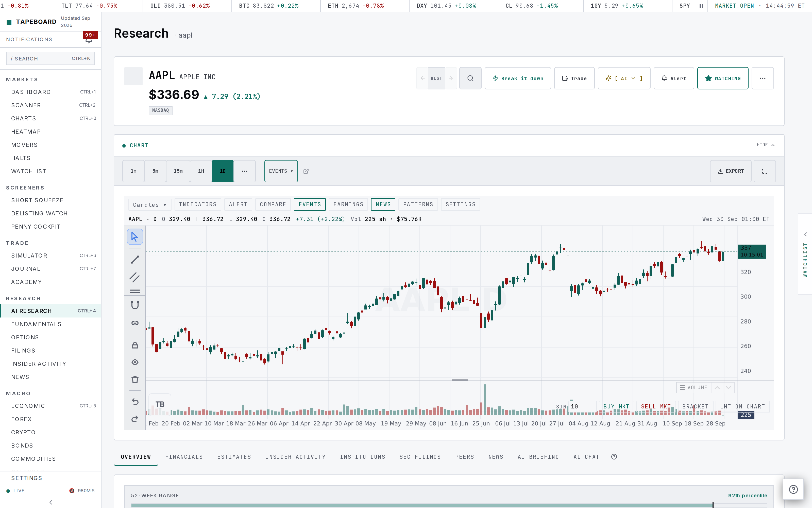Viewport: 812px width, 508px height.
Task: Open INSIDER ACTIVITY in sidebar
Action: 51,364
